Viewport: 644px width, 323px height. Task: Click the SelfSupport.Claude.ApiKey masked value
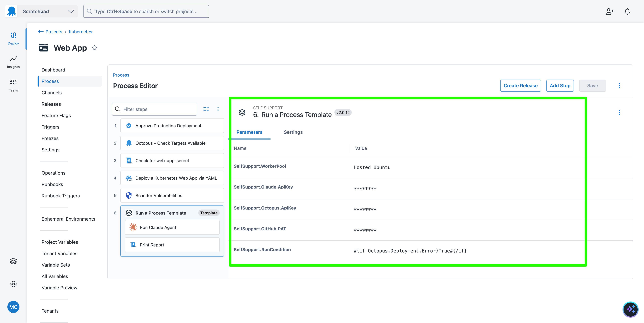(365, 188)
